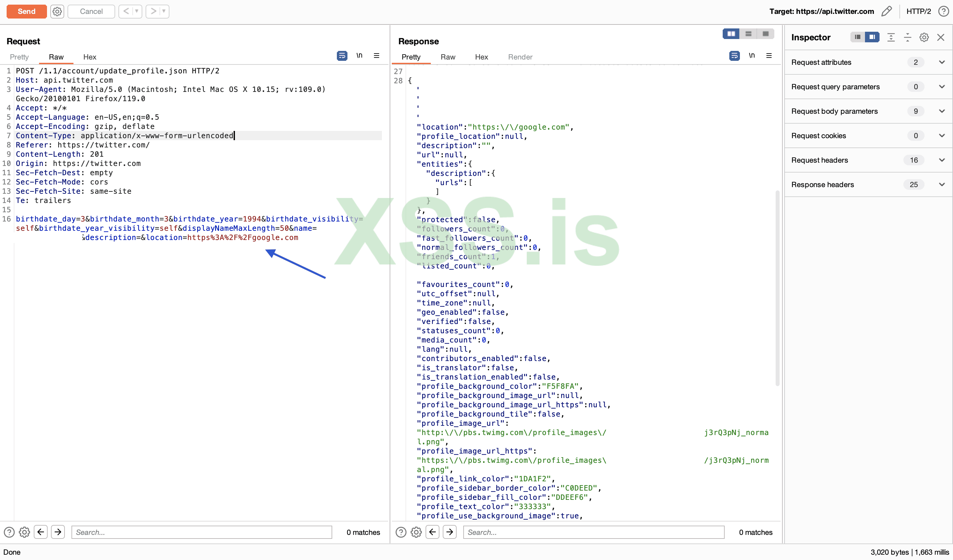This screenshot has width=953, height=560.
Task: Go to next match in request search
Action: click(x=58, y=532)
